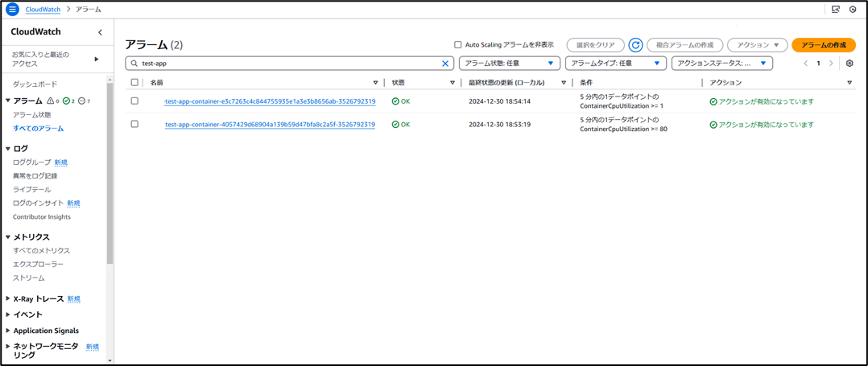Viewport: 868px width, 366px height.
Task: Refresh the alarms list
Action: point(635,45)
